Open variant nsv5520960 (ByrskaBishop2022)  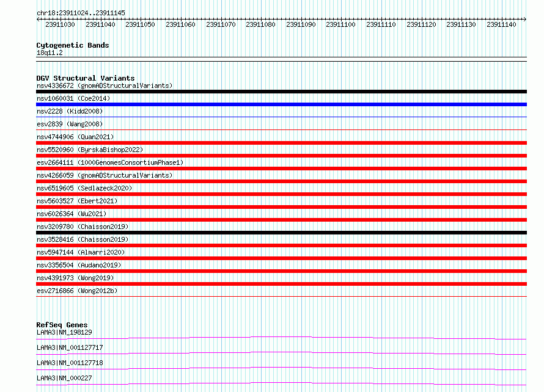pos(90,150)
